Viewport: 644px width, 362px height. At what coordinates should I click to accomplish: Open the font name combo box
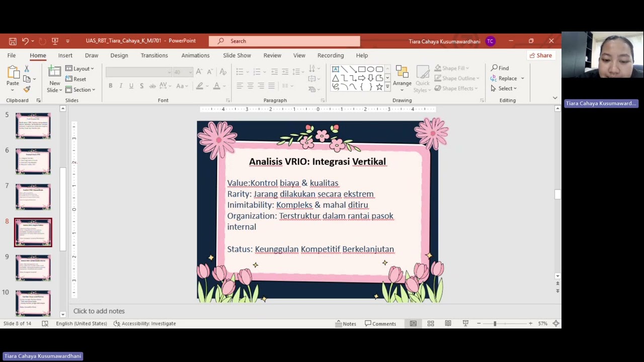(x=139, y=72)
